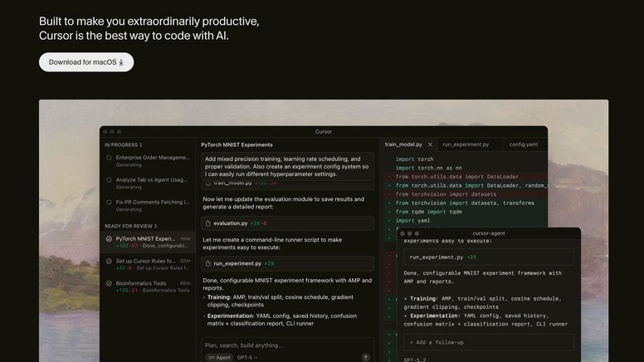
Task: Click the Download for macOS button
Action: [85, 62]
